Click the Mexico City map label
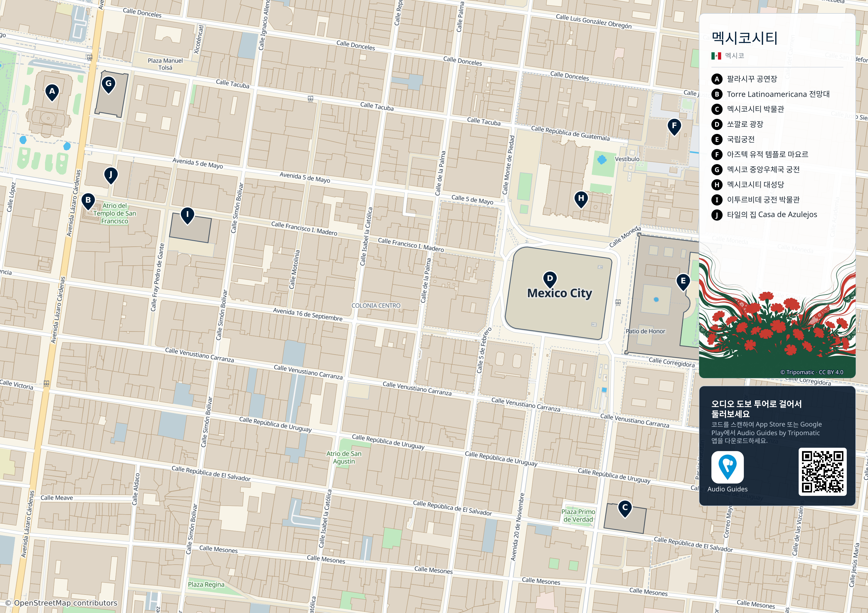 point(560,293)
